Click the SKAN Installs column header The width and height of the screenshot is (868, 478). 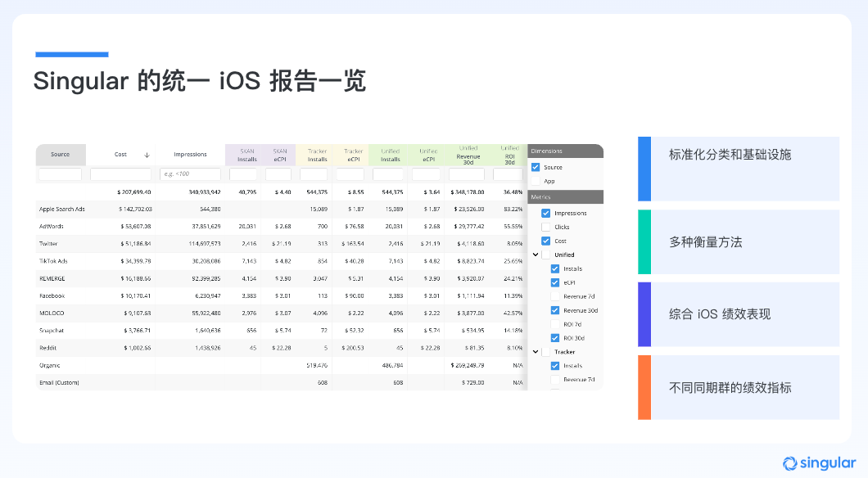pyautogui.click(x=243, y=155)
